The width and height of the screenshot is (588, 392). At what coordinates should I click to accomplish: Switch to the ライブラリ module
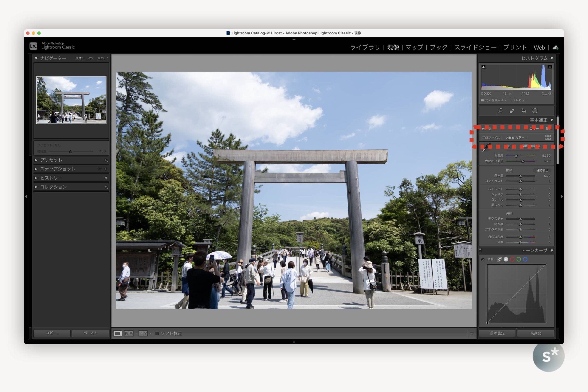[365, 47]
